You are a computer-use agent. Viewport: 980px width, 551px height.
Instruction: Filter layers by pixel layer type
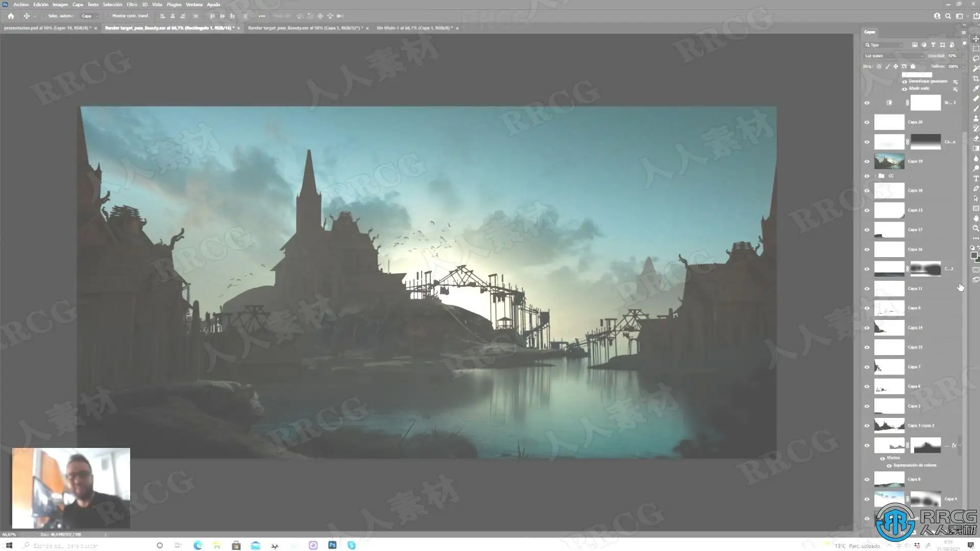point(915,45)
